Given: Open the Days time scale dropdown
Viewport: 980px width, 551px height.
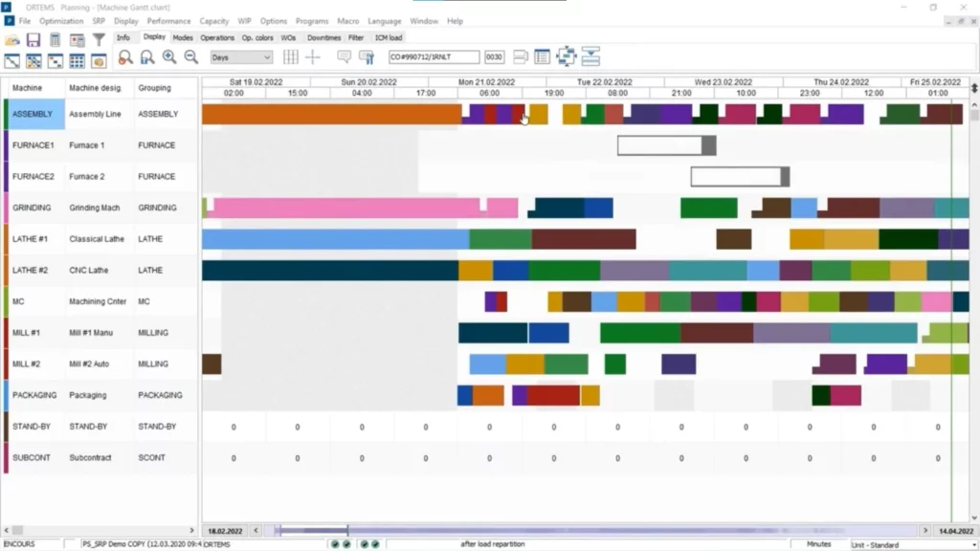Looking at the screenshot, I should click(241, 57).
